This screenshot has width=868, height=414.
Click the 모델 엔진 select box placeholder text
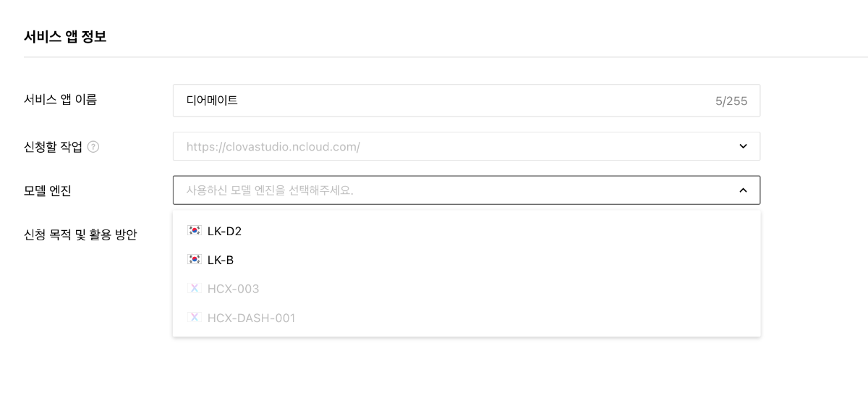270,190
